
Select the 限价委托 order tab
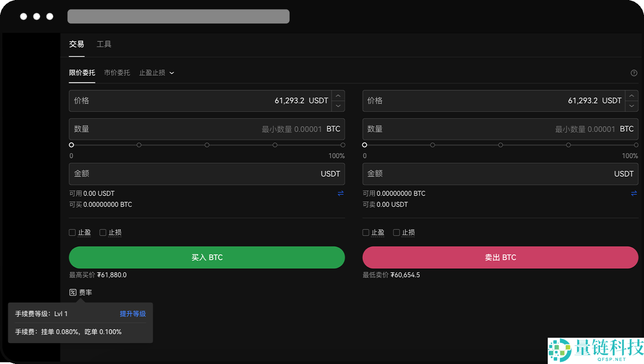[x=82, y=72]
